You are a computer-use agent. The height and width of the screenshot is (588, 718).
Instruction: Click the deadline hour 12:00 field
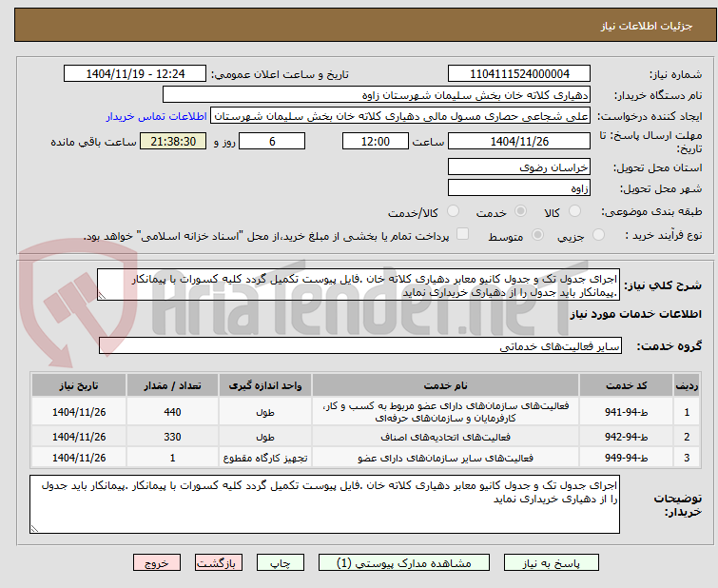[x=376, y=141]
